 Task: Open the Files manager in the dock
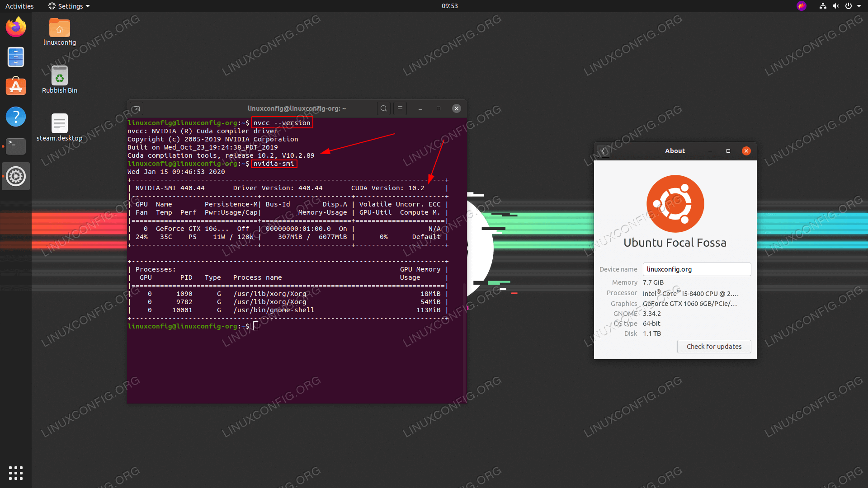(x=16, y=57)
